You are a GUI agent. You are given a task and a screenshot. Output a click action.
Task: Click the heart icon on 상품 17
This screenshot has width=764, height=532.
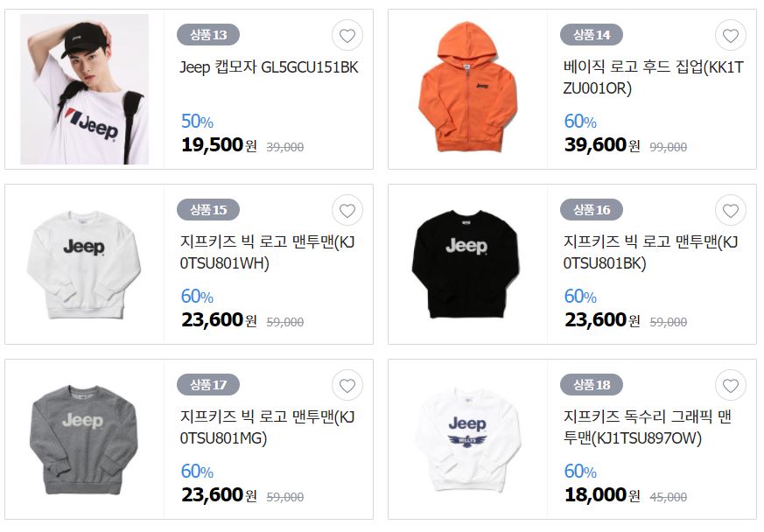coord(347,385)
